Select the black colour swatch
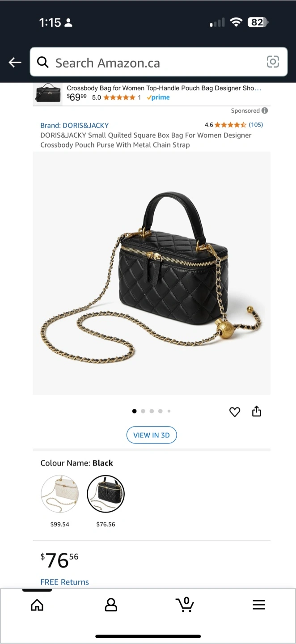This screenshot has height=644, width=296. tap(106, 494)
